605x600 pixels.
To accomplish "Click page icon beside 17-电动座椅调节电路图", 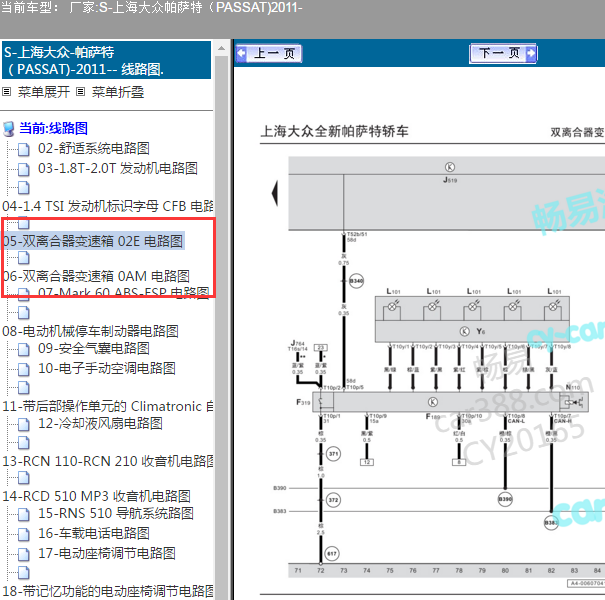I will [24, 554].
